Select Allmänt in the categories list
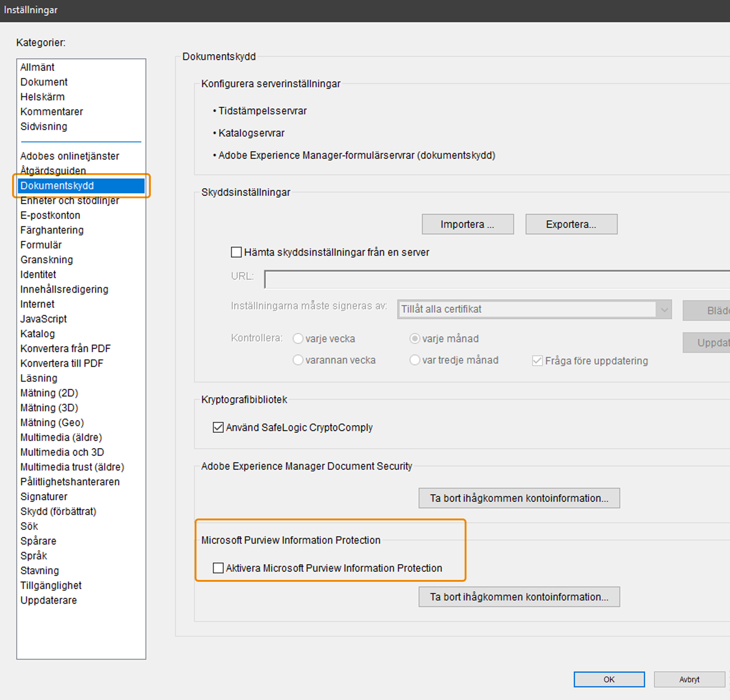 37,67
